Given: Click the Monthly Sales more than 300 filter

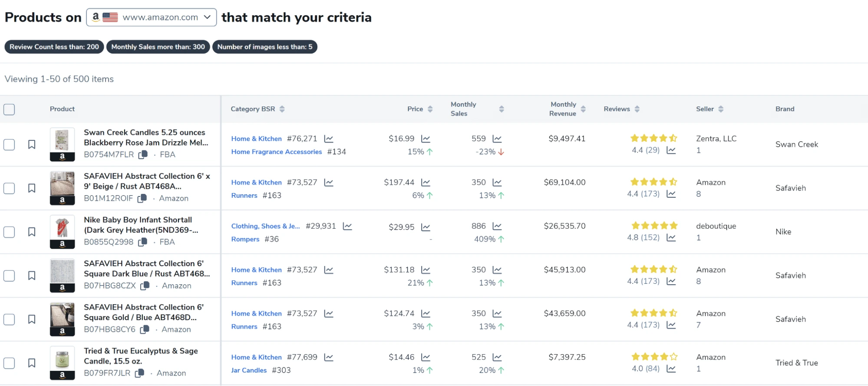Looking at the screenshot, I should (x=158, y=47).
